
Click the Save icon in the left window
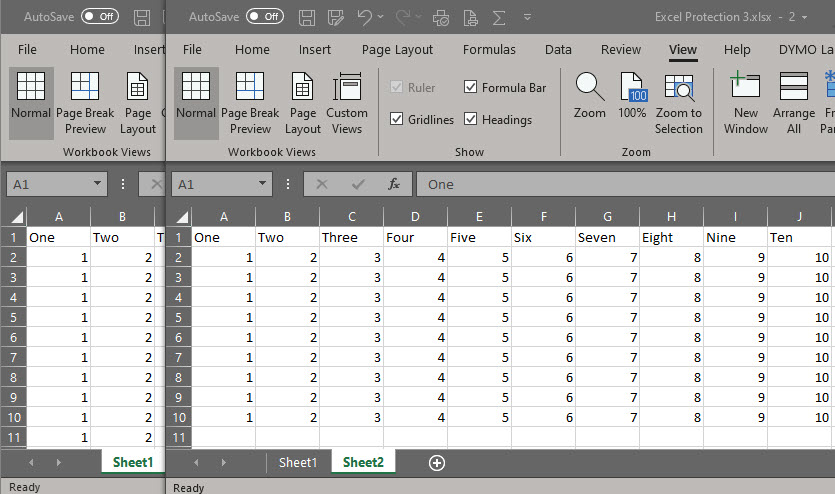(x=142, y=18)
